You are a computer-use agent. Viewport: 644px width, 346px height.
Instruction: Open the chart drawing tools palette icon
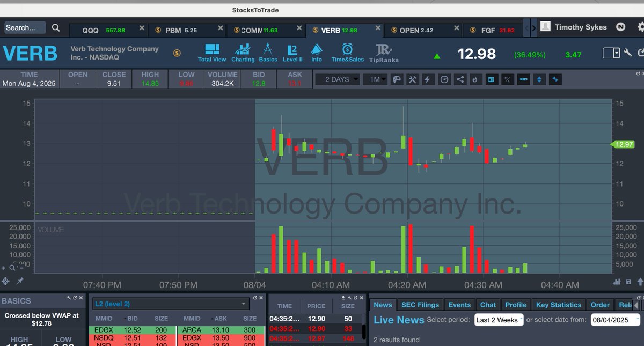click(397, 79)
